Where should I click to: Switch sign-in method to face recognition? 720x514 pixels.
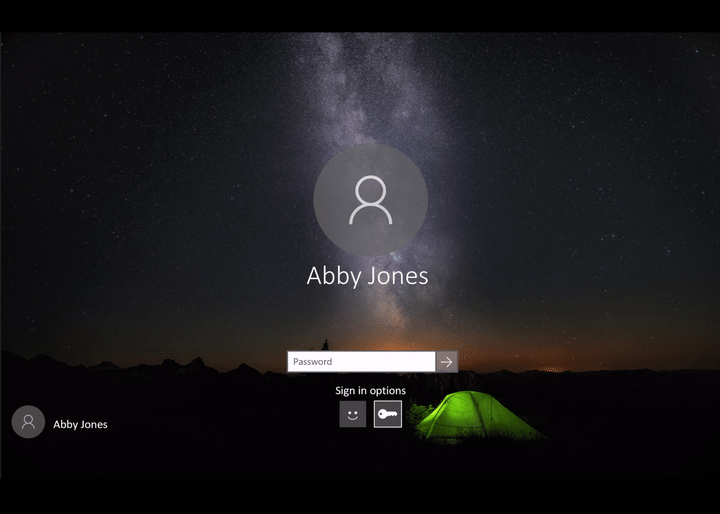[x=352, y=414]
